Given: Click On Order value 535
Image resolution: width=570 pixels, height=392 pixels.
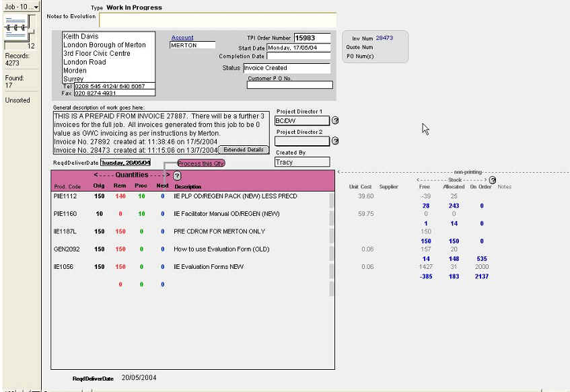Looking at the screenshot, I should [x=482, y=259].
